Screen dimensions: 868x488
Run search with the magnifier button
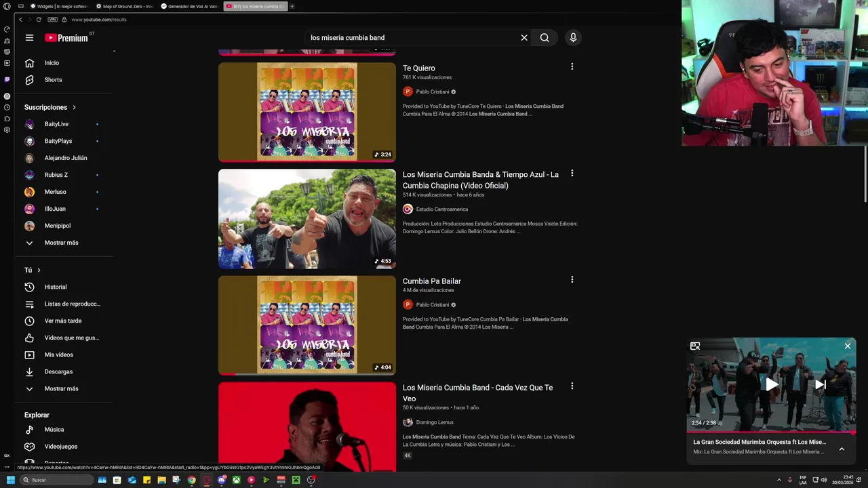point(545,38)
